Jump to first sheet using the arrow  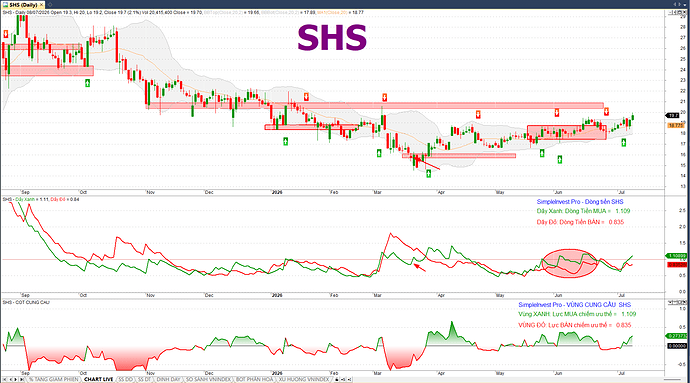click(x=5, y=379)
